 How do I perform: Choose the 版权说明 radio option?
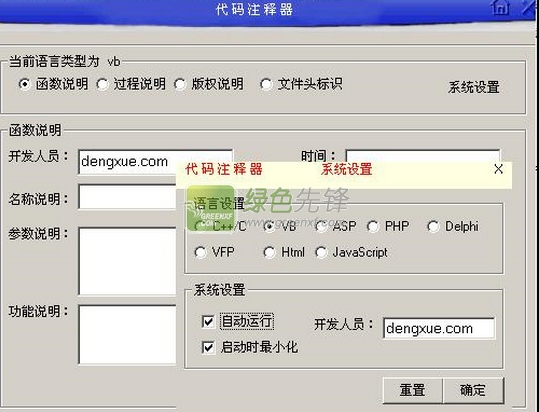pyautogui.click(x=180, y=84)
